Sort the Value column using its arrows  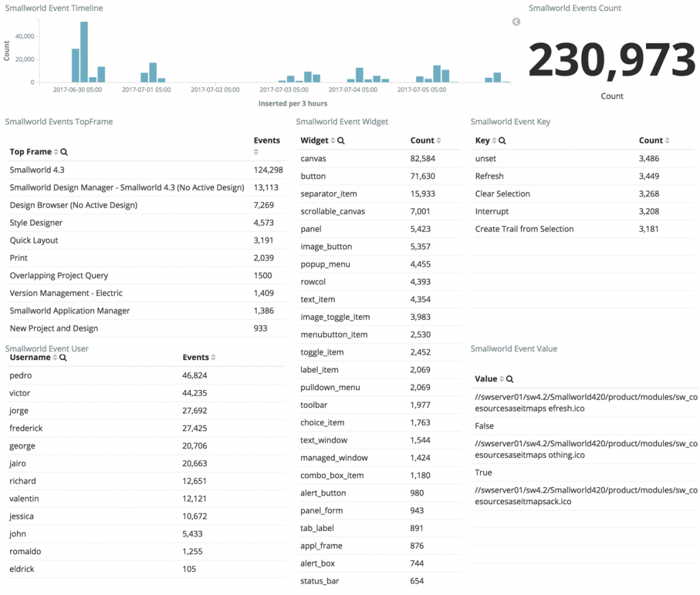[x=501, y=379]
